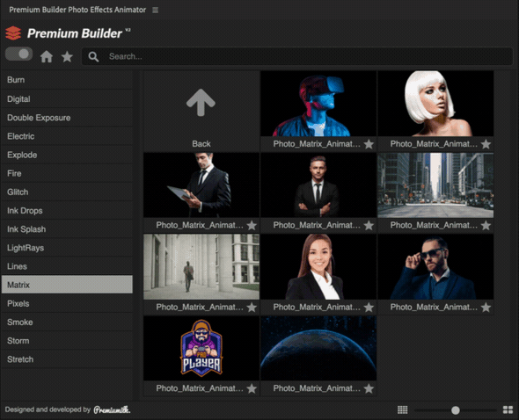
Task: Click the search magnifier icon
Action: point(93,56)
